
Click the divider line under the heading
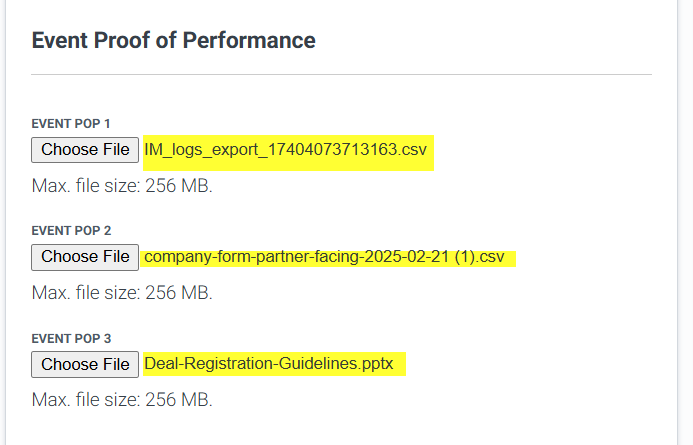[x=341, y=74]
